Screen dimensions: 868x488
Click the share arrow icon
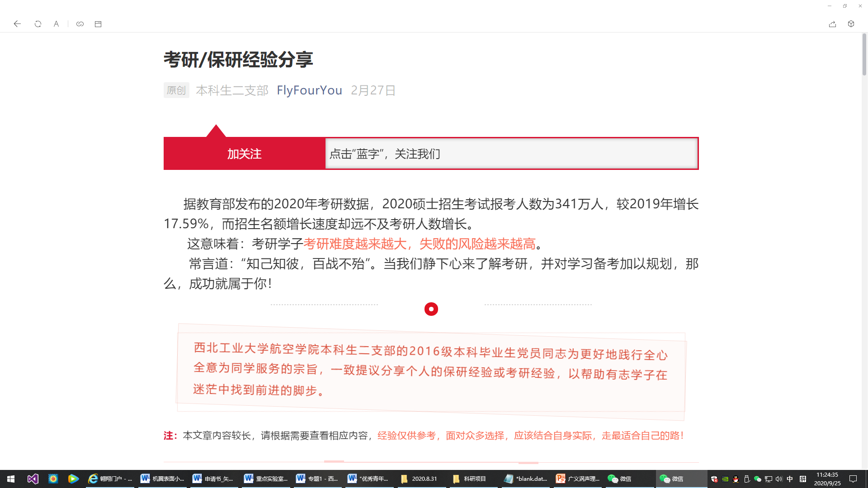tap(832, 24)
